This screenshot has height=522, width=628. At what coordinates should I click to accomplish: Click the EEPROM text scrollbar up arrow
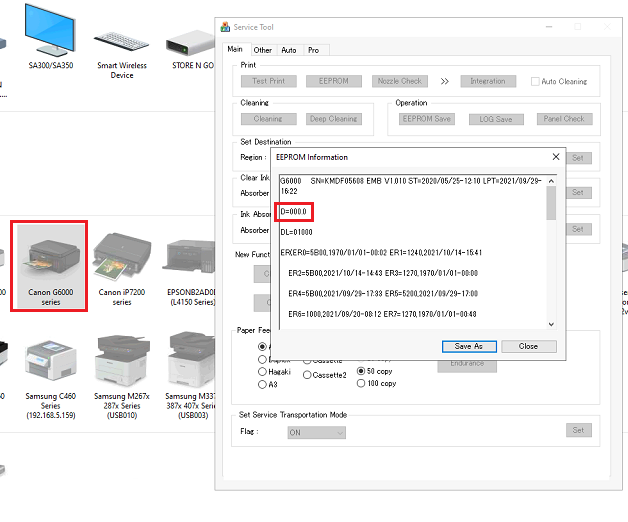552,181
